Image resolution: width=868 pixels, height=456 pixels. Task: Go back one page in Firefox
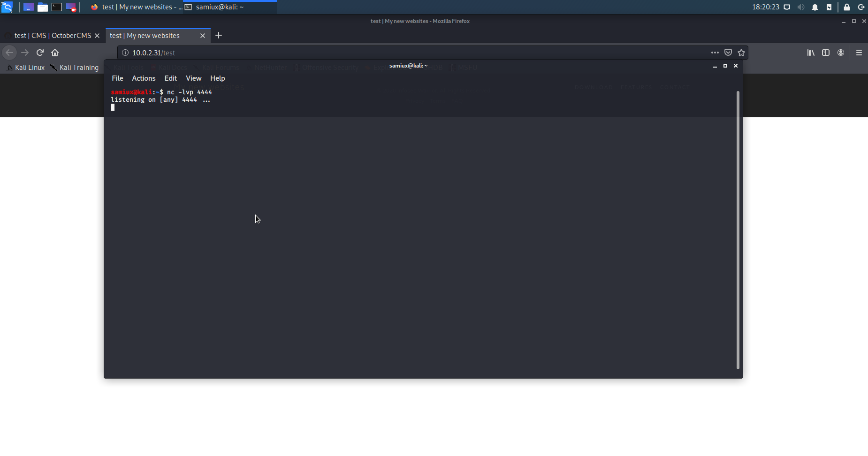pos(9,53)
